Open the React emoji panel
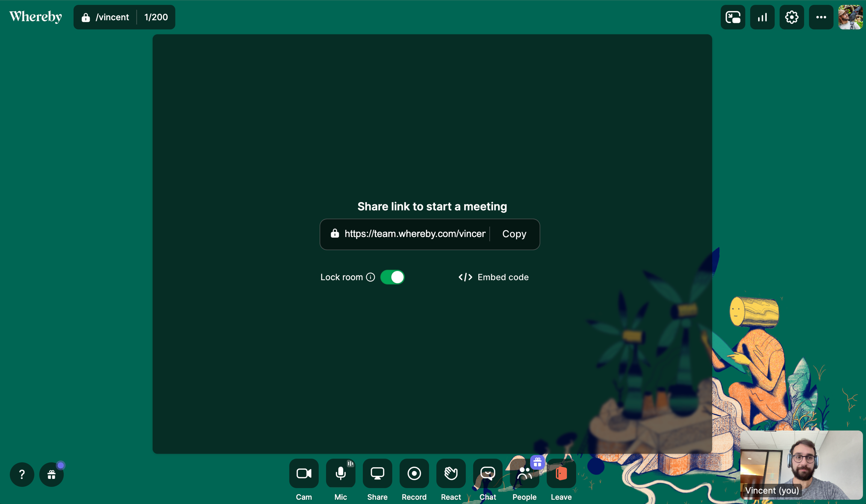 click(x=451, y=474)
